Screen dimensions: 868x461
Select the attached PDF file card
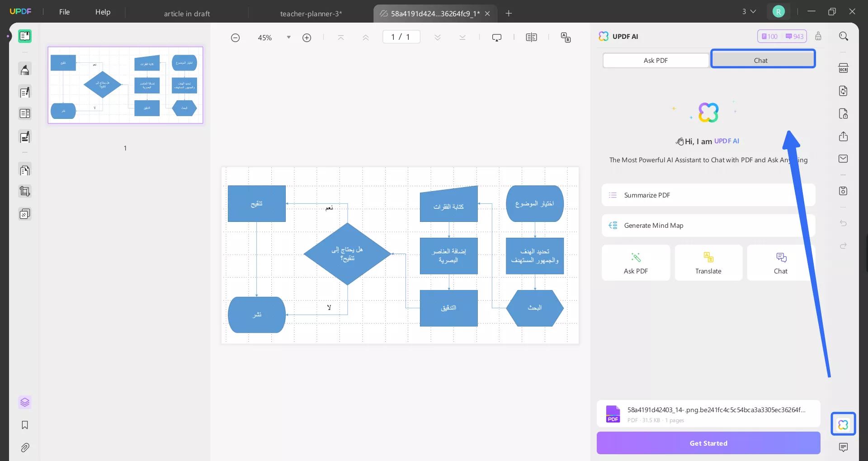[x=708, y=414]
